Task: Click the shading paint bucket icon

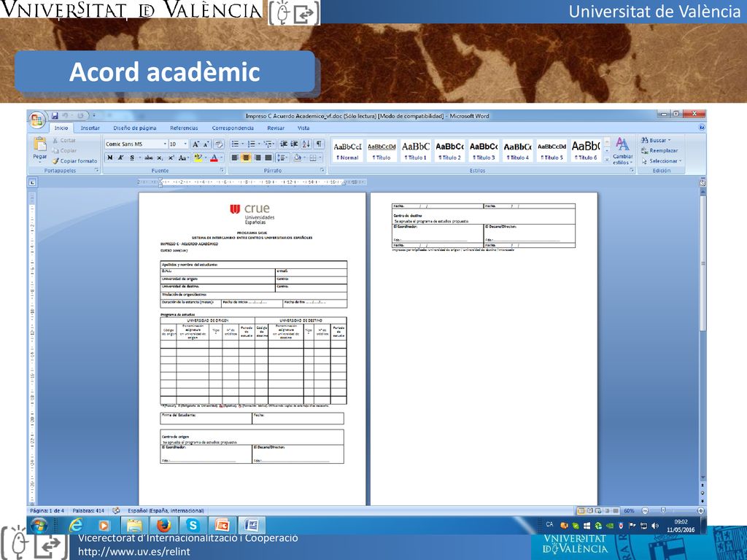Action: (x=298, y=157)
